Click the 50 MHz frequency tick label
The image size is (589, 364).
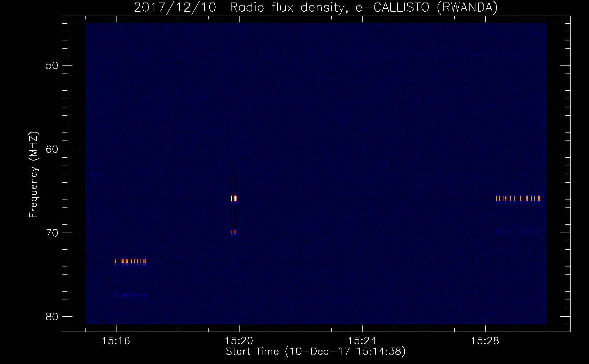(52, 66)
